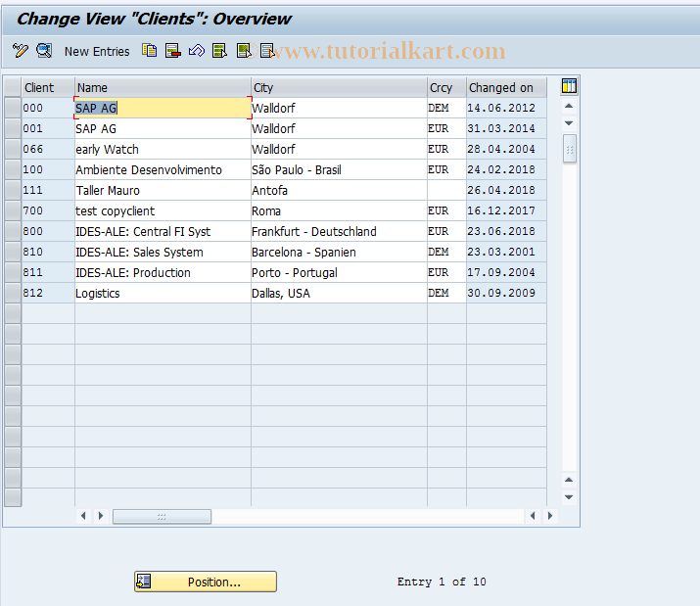
Task: Click the Name column header
Action: [x=163, y=87]
